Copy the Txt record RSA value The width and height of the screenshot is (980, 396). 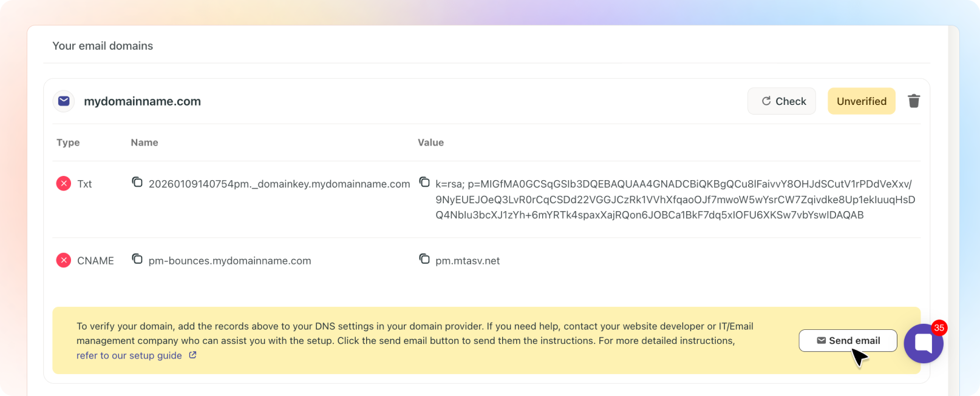(x=424, y=182)
